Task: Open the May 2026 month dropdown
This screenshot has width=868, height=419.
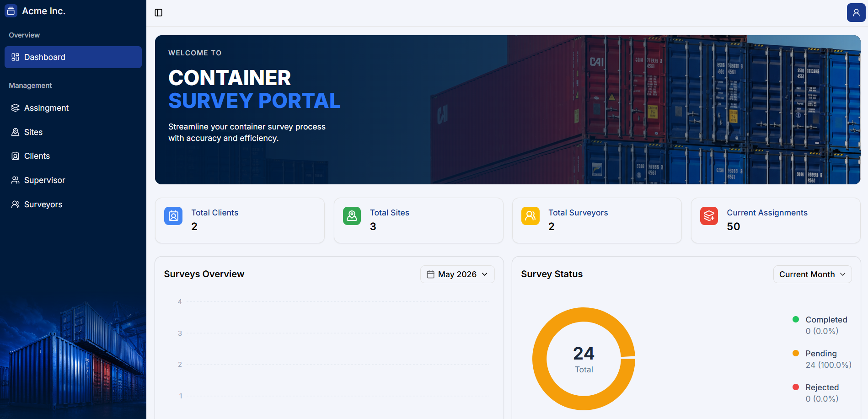Action: [457, 274]
